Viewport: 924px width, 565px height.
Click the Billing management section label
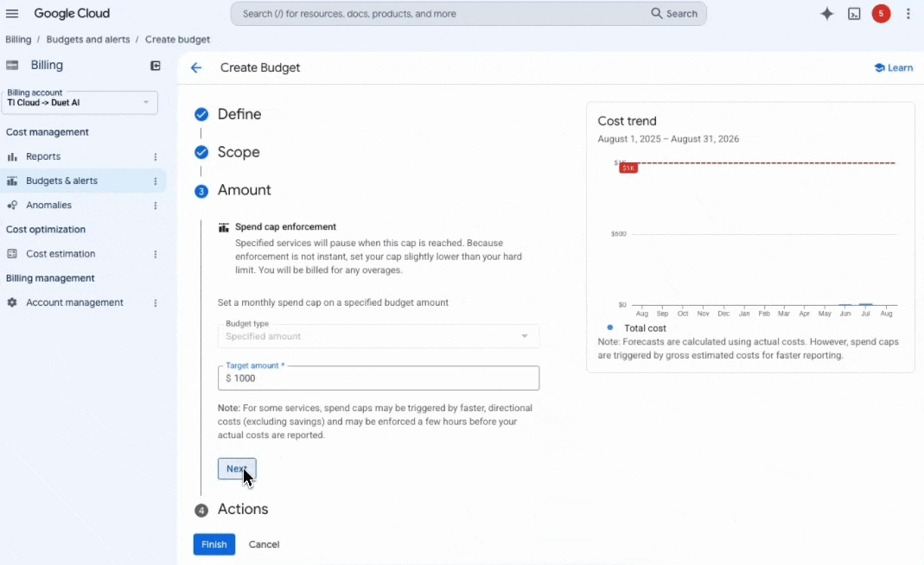(x=50, y=278)
